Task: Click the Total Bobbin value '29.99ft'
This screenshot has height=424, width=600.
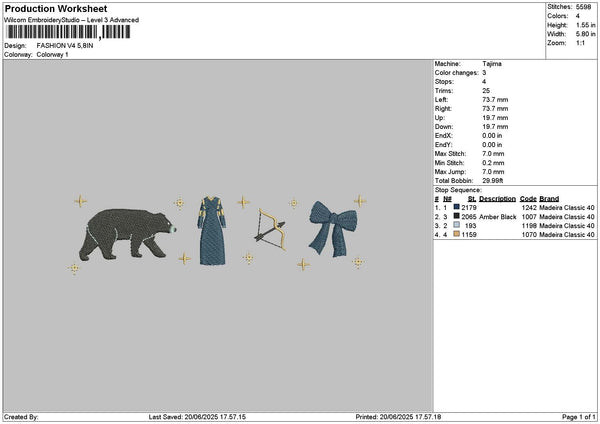Action: tap(492, 181)
